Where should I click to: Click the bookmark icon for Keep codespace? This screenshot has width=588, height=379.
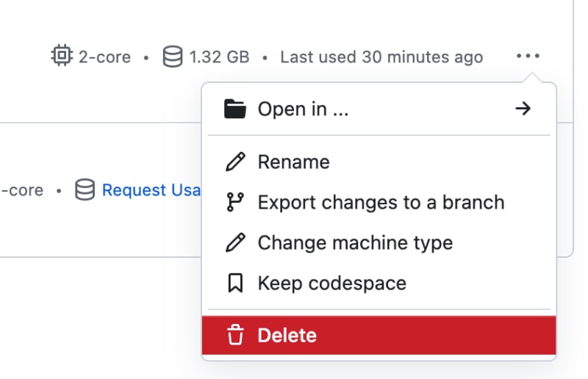click(235, 283)
